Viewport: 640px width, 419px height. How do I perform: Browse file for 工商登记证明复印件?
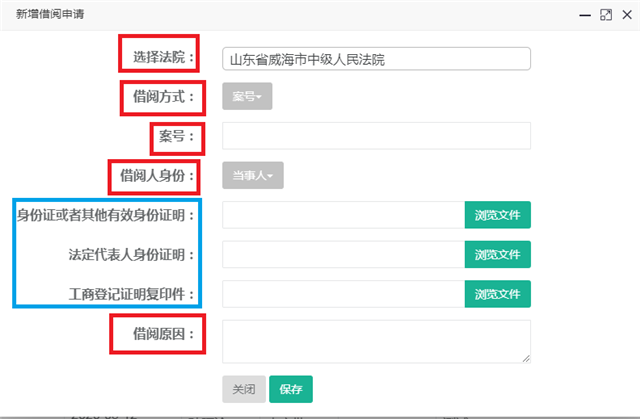coord(497,294)
